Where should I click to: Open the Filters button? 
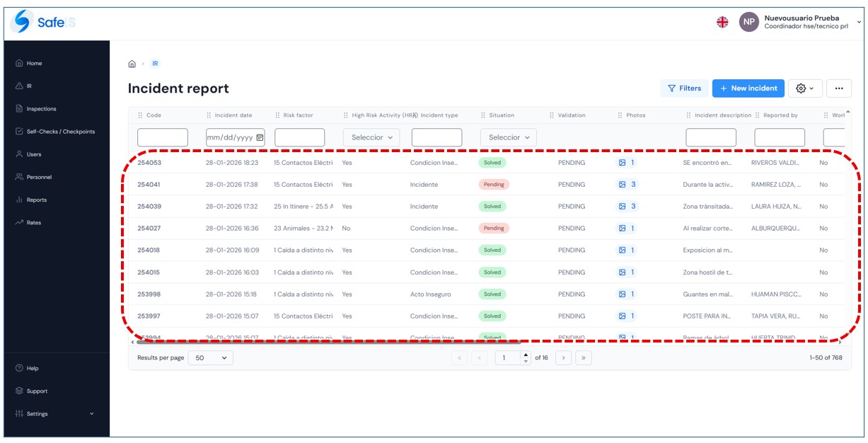684,88
